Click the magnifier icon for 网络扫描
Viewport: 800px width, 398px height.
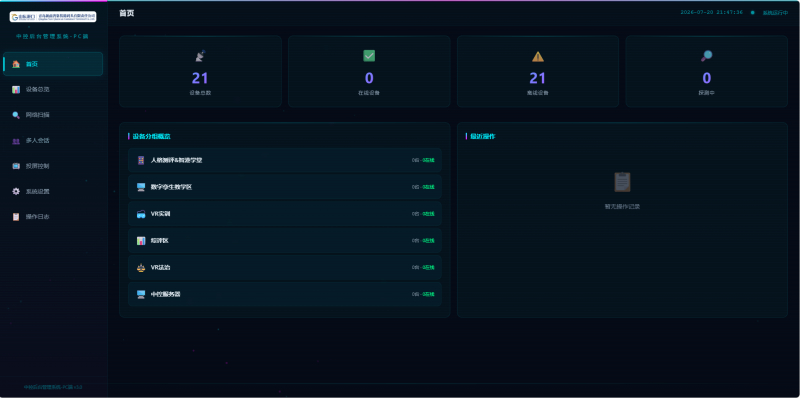tap(16, 115)
